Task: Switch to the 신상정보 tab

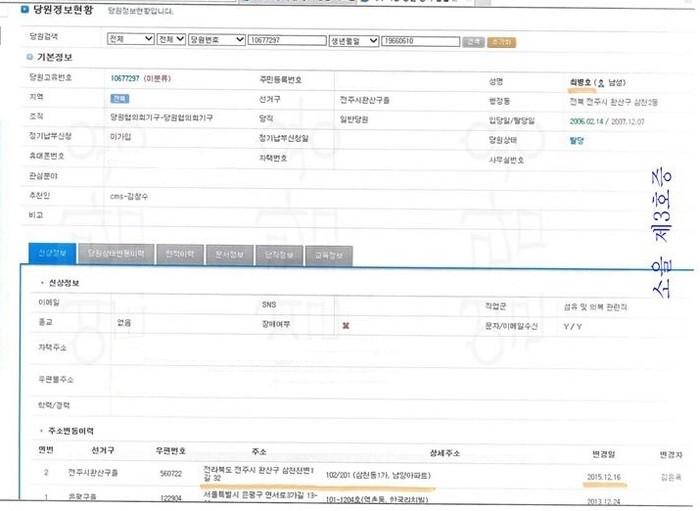Action: point(50,254)
